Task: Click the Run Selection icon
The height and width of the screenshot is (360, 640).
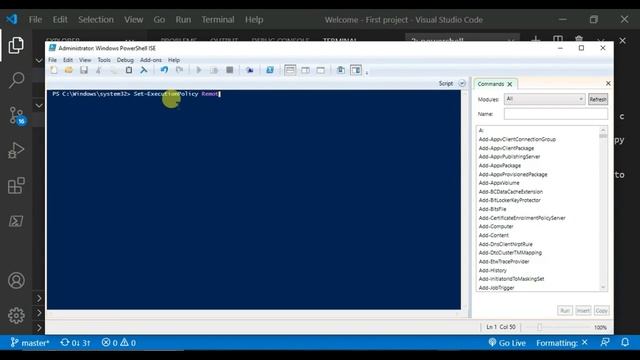Action: pyautogui.click(x=214, y=70)
